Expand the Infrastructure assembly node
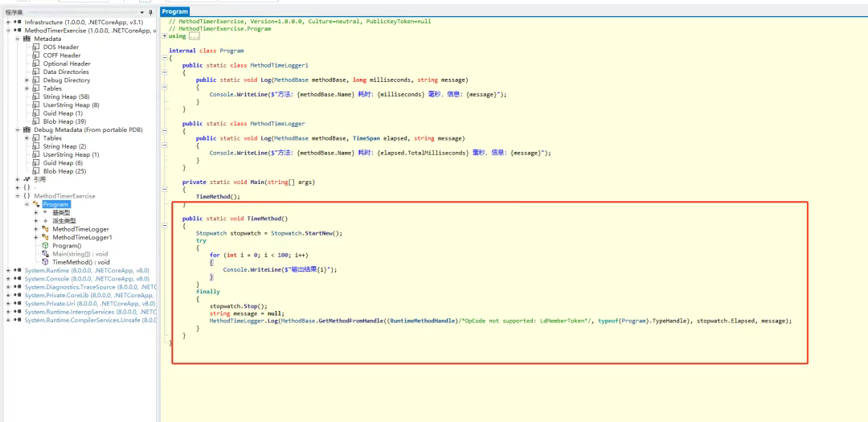The image size is (868, 422). (7, 22)
